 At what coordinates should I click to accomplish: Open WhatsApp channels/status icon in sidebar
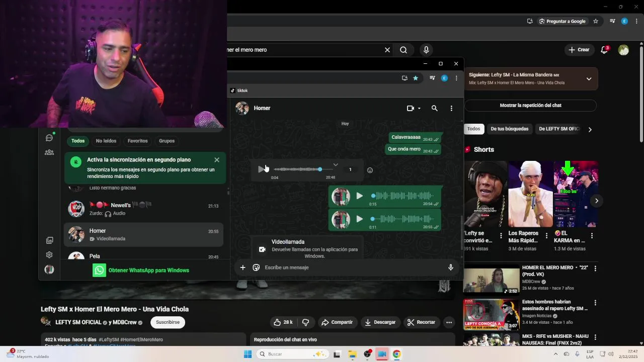[49, 138]
